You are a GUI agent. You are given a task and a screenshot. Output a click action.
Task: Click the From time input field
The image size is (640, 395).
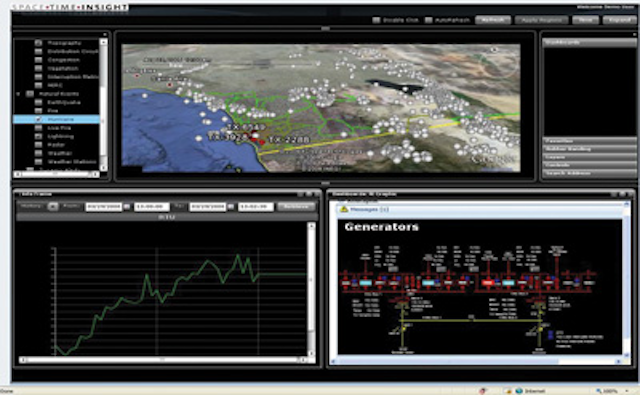click(x=151, y=207)
